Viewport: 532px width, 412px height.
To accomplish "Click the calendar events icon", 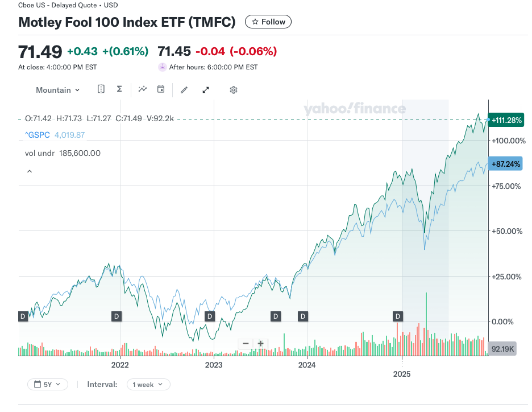I will (x=161, y=89).
